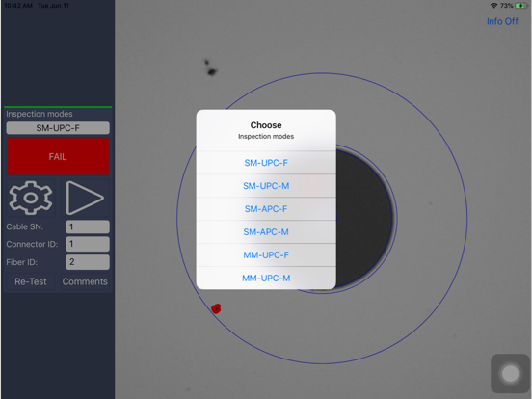Click the Re-Test button

click(x=31, y=281)
